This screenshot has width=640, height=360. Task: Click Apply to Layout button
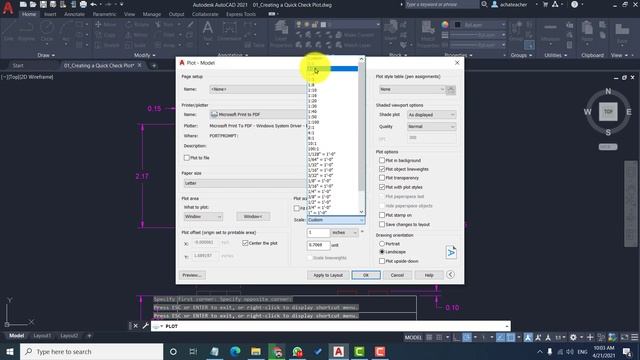[328, 275]
